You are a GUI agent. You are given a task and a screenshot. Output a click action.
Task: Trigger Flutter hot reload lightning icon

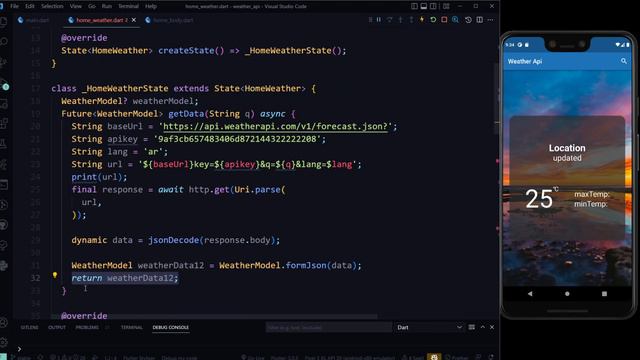422,20
